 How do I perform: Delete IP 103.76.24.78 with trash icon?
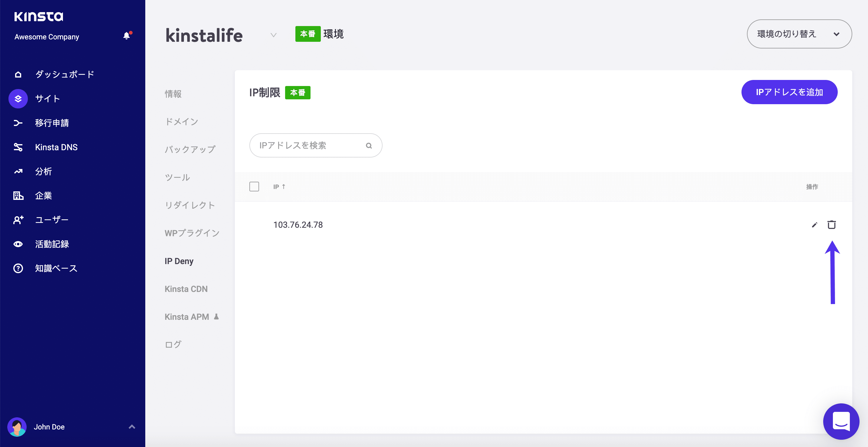[x=832, y=224]
